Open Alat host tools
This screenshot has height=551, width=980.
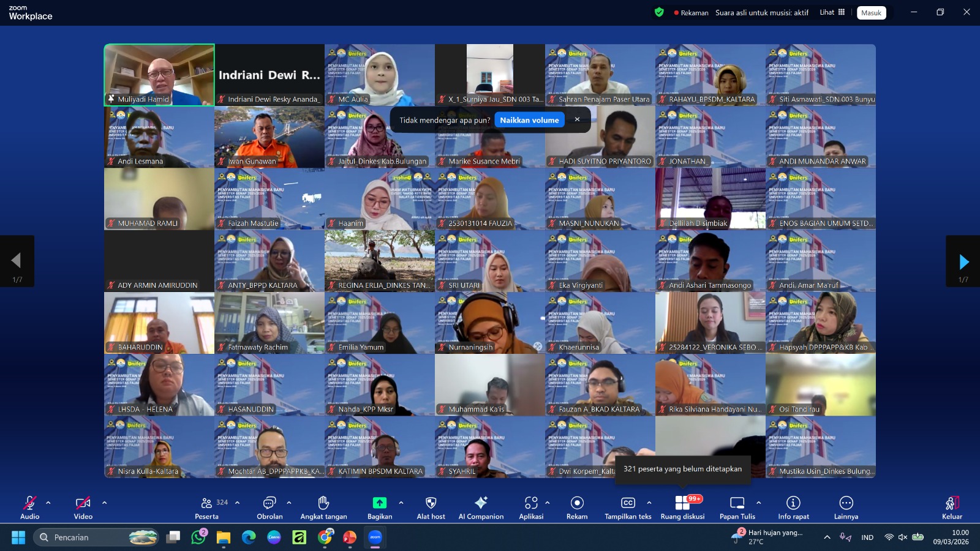(x=431, y=507)
